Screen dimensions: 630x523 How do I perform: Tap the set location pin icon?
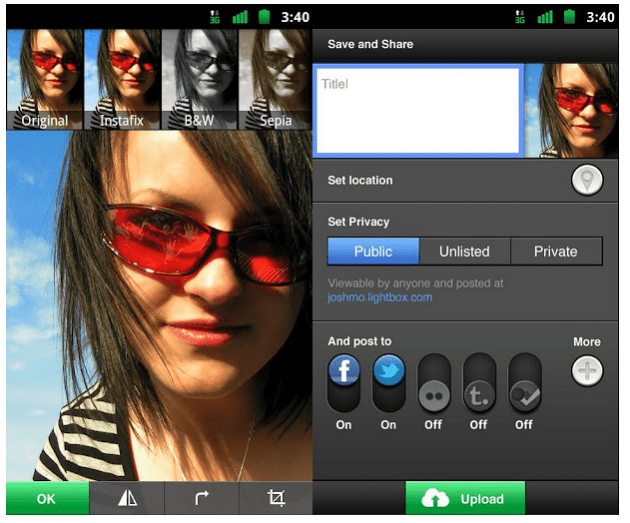[x=587, y=180]
